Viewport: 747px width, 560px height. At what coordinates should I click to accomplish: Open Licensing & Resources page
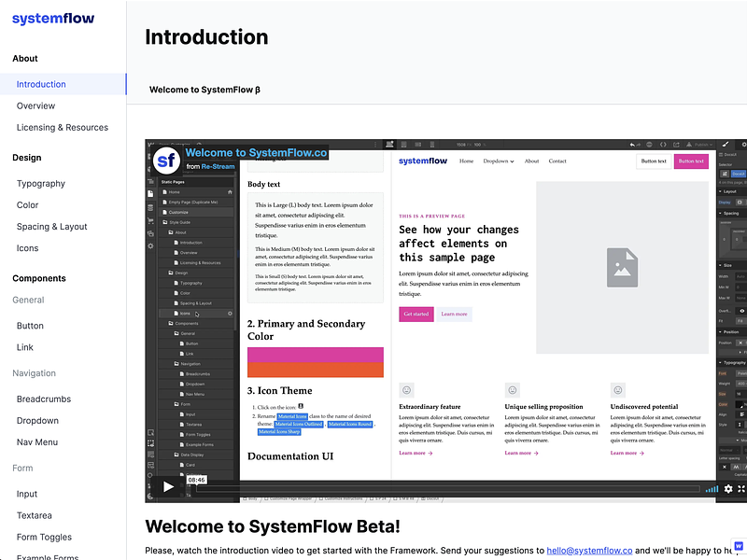coord(63,128)
